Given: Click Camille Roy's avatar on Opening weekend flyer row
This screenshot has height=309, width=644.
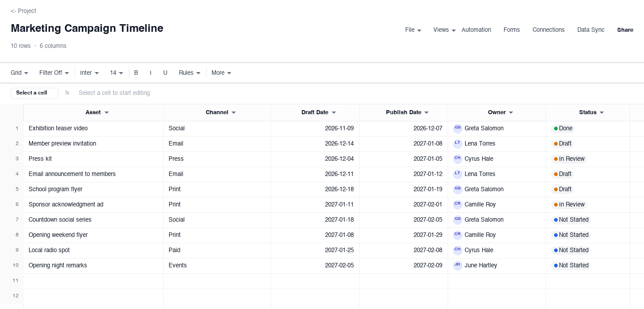Looking at the screenshot, I should (x=458, y=235).
